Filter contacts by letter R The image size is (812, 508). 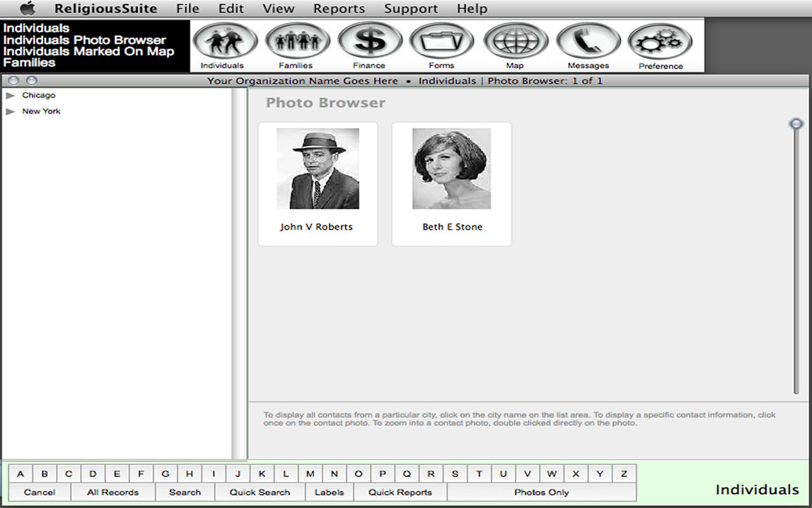(x=431, y=474)
